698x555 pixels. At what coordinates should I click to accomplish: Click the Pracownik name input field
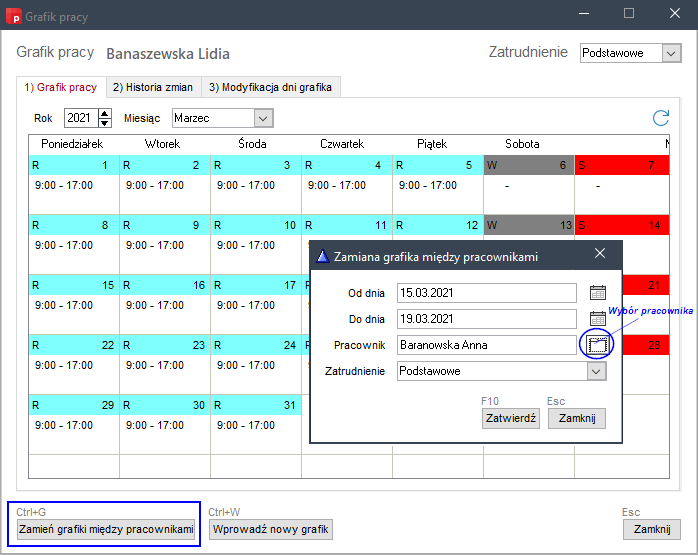[x=485, y=345]
